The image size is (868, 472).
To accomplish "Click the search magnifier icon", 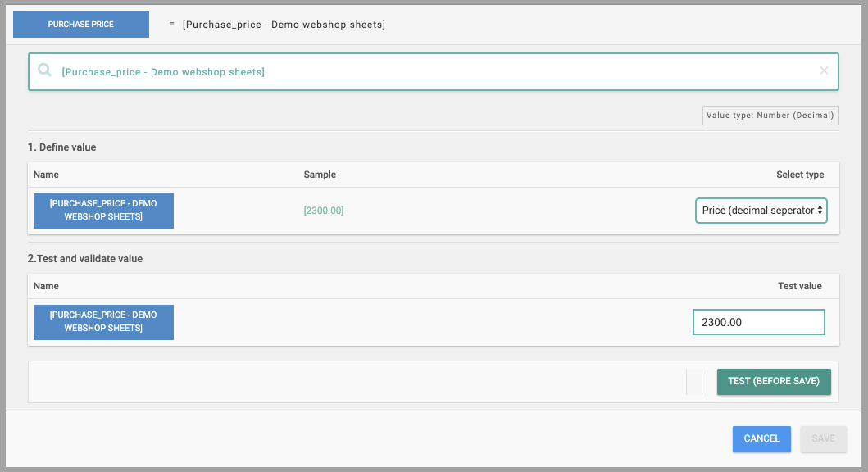I will 44,70.
